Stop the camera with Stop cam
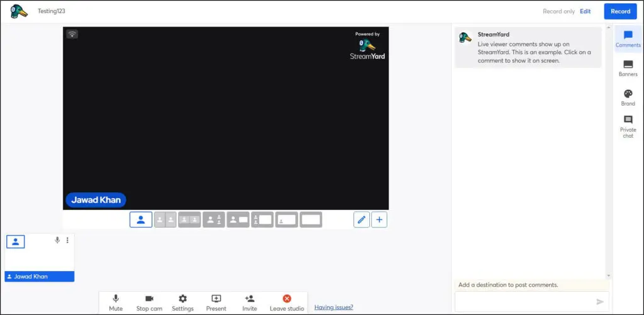The image size is (644, 315). click(x=149, y=303)
